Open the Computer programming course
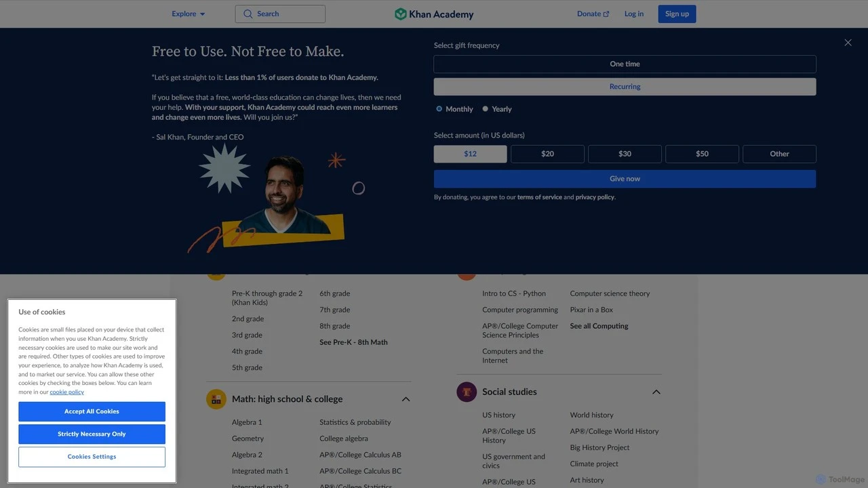868x488 pixels. click(520, 310)
